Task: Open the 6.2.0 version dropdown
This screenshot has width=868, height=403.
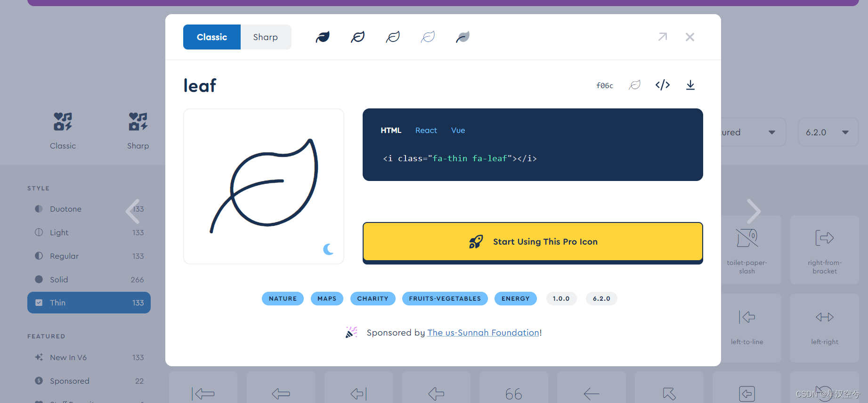Action: [x=828, y=132]
